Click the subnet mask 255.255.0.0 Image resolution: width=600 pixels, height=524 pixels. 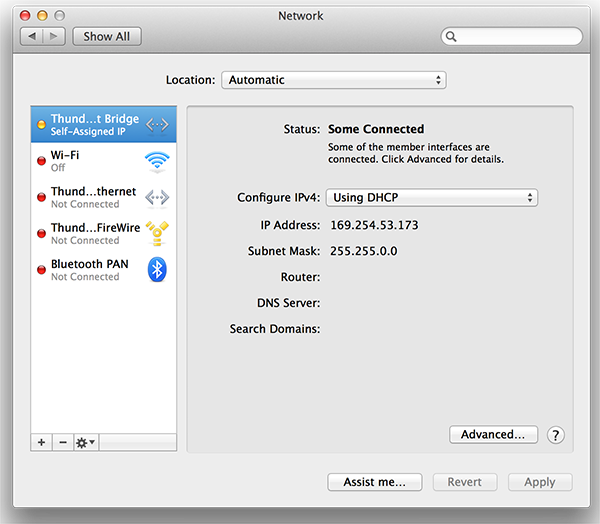pos(364,251)
